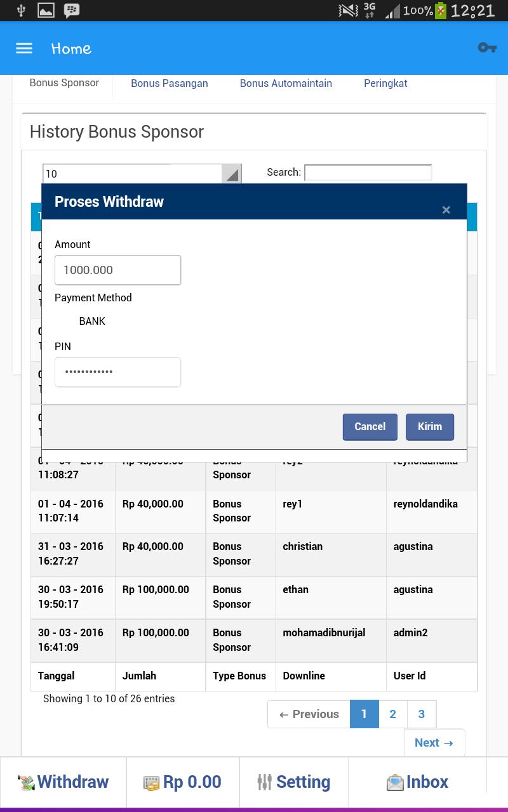Click Showing 1 to 10 of 26 entries

click(109, 699)
